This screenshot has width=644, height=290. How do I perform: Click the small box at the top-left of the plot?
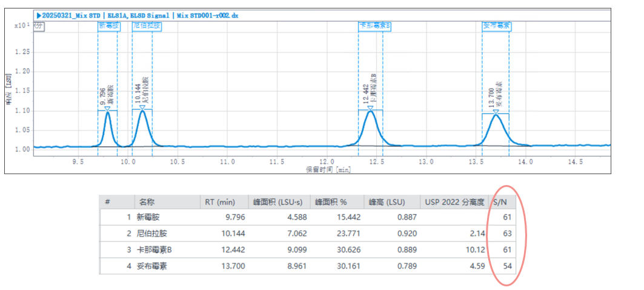coord(38,26)
